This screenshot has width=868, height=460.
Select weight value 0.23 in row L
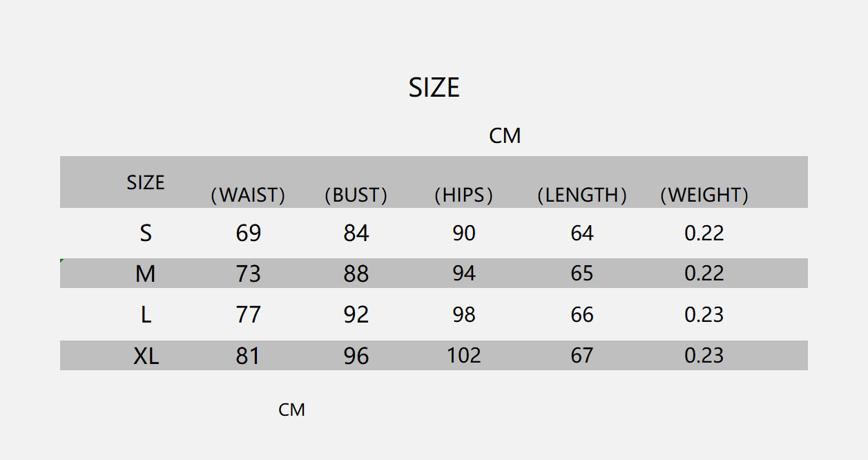click(704, 315)
